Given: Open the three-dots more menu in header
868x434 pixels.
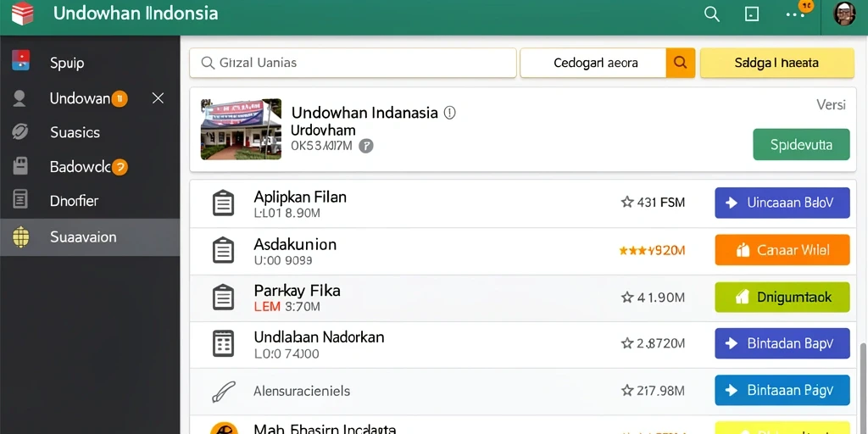Looking at the screenshot, I should (x=795, y=15).
